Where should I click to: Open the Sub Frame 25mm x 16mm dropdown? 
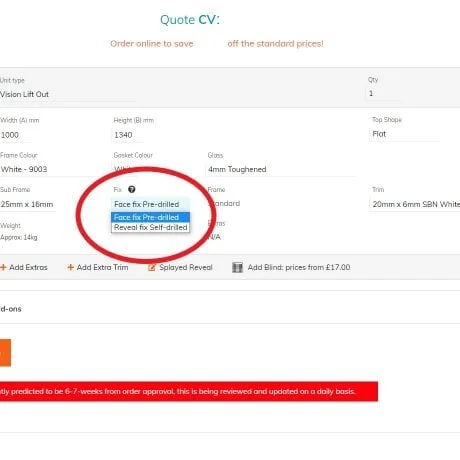pos(27,204)
